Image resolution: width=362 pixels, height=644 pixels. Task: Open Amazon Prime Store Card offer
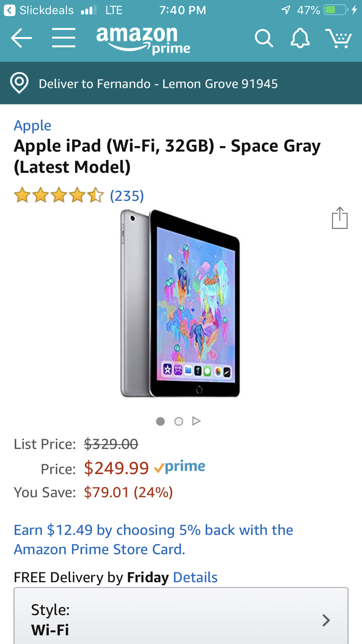coord(153,540)
